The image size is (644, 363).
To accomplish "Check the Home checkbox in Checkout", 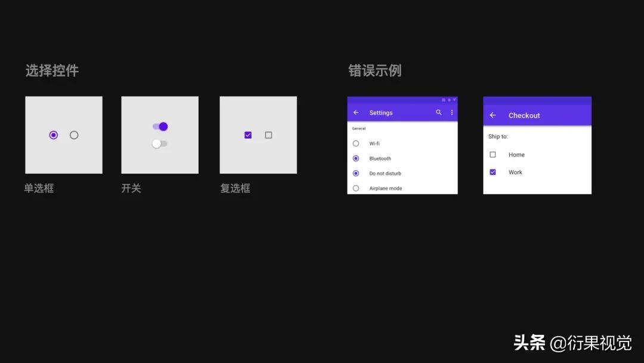I will point(493,154).
